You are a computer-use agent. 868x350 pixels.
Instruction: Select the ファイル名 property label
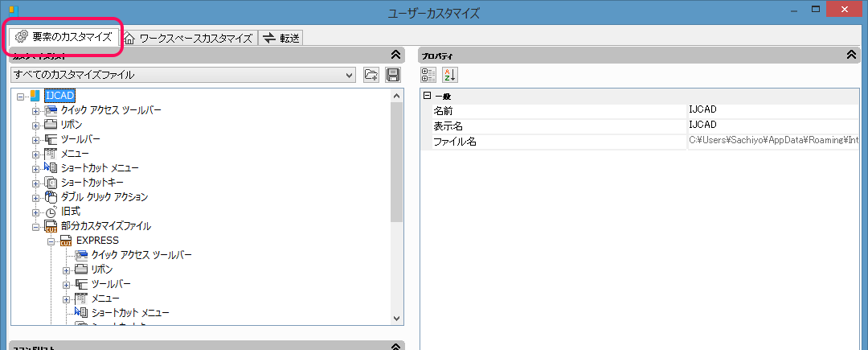(x=454, y=142)
